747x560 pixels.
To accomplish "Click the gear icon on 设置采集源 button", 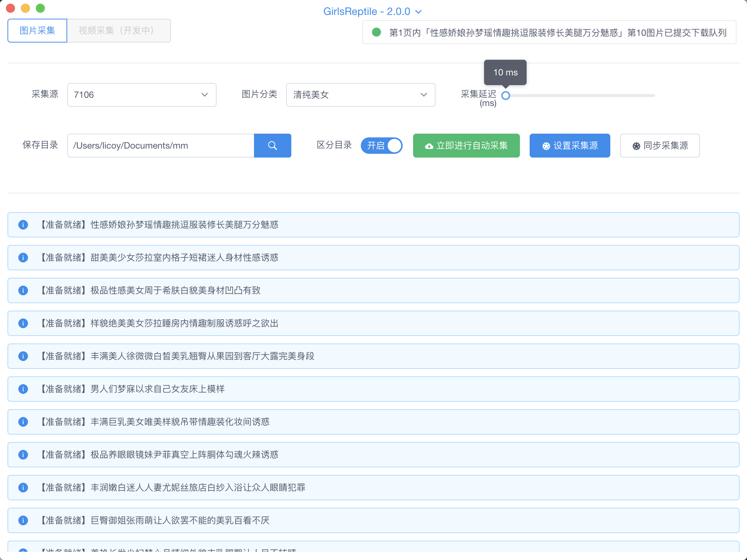I will click(546, 146).
